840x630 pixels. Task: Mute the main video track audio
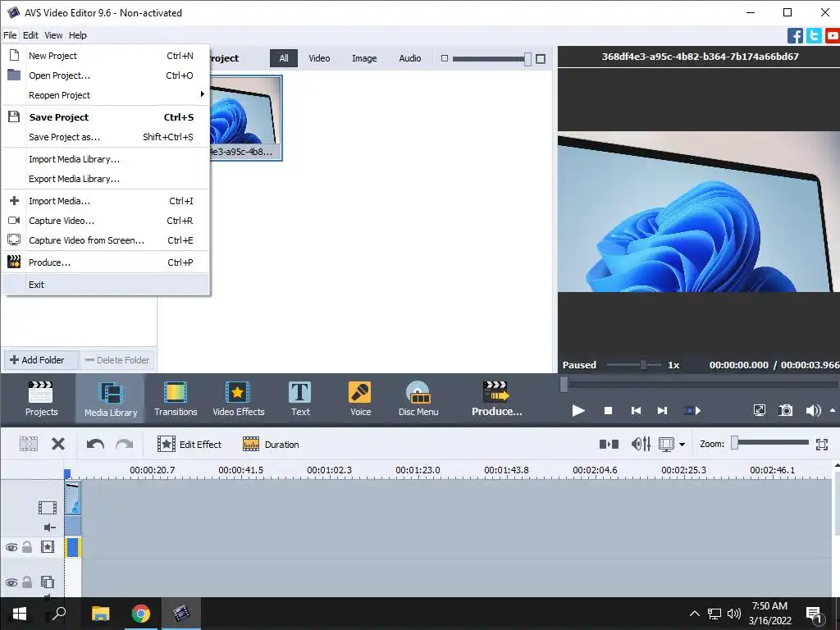pos(49,527)
